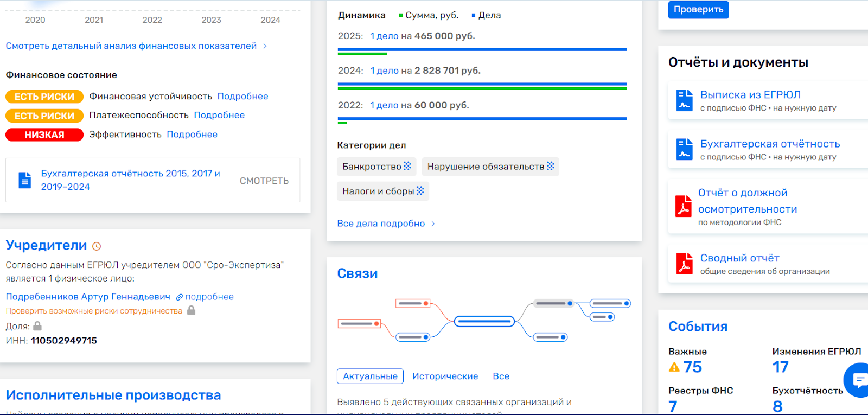Click lock icon after Проверить возможные риски сотрудничества
The width and height of the screenshot is (868, 415).
[191, 310]
